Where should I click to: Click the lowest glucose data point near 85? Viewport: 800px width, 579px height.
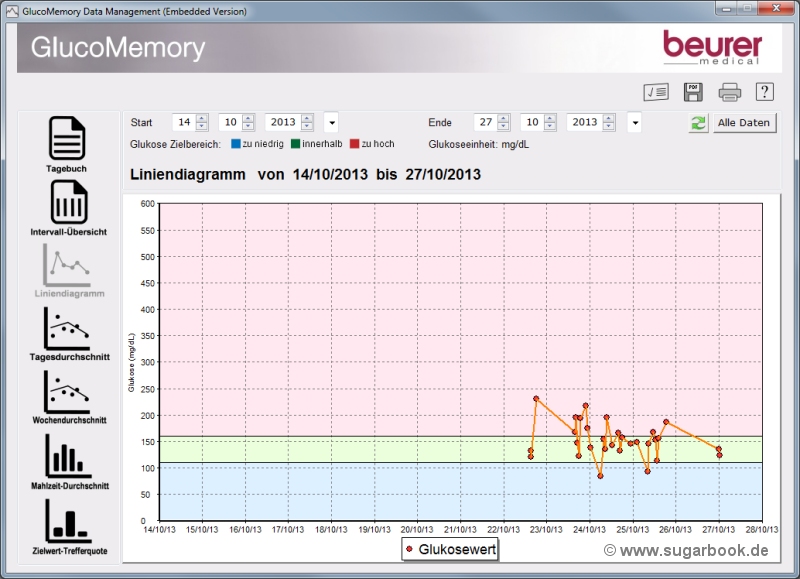coord(600,476)
